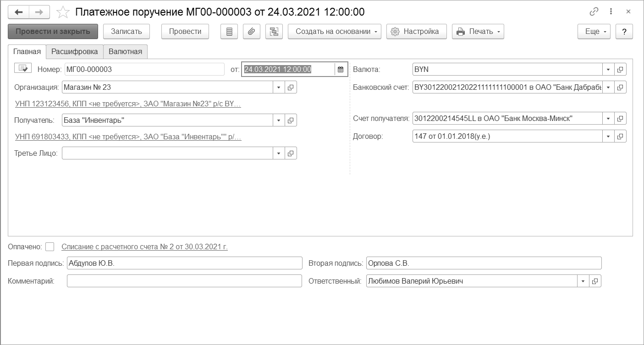Viewport: 644px width, 345px height.
Task: Show document movements report icon
Action: (230, 32)
